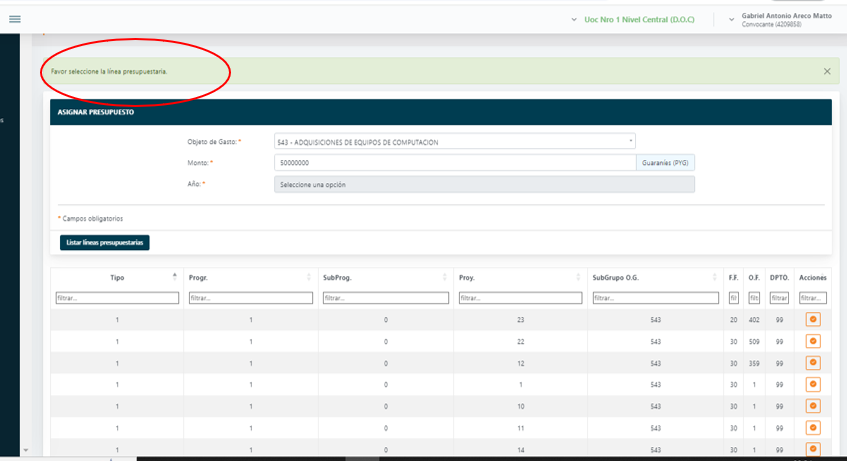The image size is (847, 462).
Task: Expand user menu Gabriel Antonio Areco Matto
Action: coord(781,20)
